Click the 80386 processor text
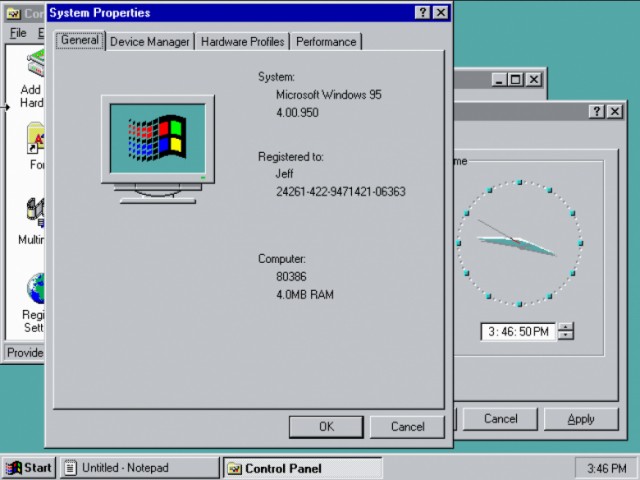 (x=291, y=277)
